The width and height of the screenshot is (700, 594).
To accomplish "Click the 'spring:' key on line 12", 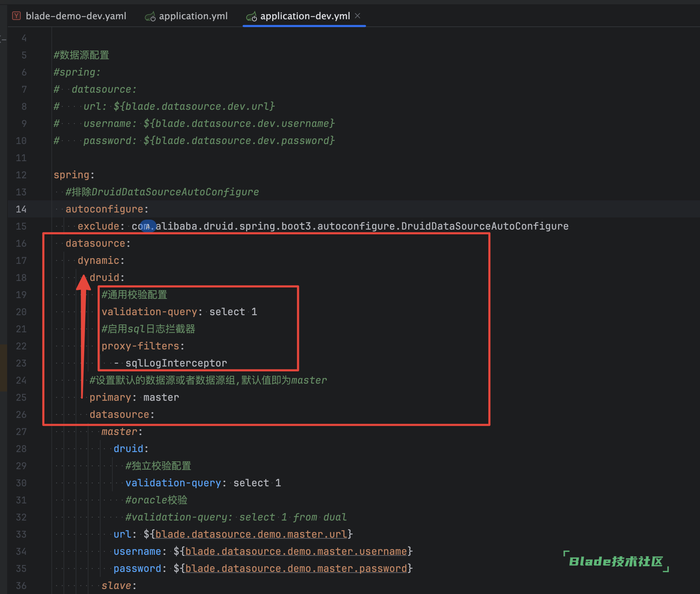I will pos(74,175).
